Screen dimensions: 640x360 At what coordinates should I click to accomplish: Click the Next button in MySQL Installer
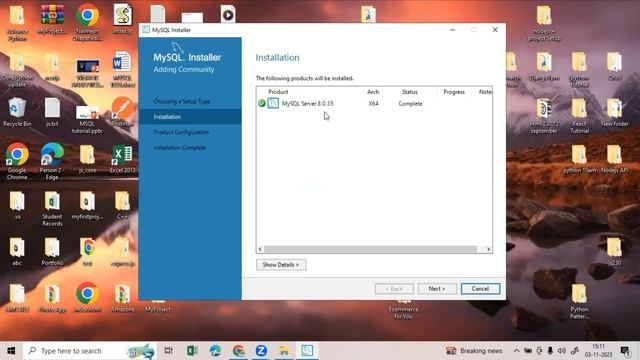point(437,289)
